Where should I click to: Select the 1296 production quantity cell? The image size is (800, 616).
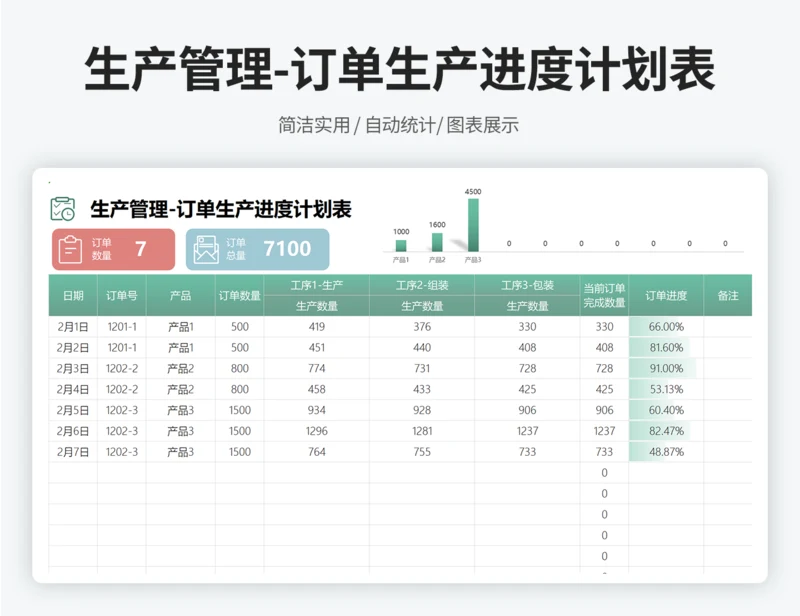pos(316,431)
